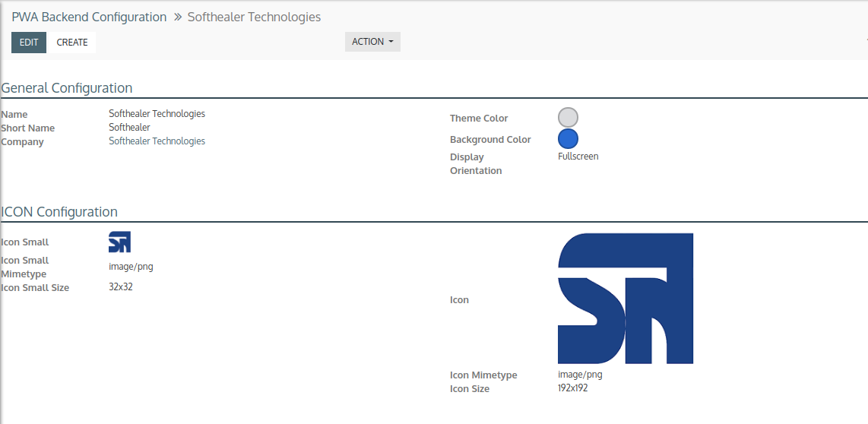Click the Theme Color label
868x424 pixels.
(479, 118)
